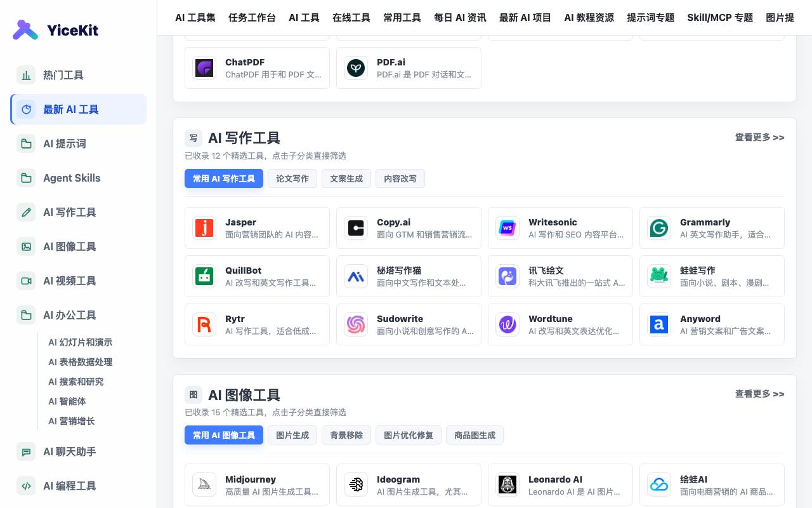Screen dimensions: 812x508
Task: Click the Grammarly logo icon
Action: [x=659, y=228]
